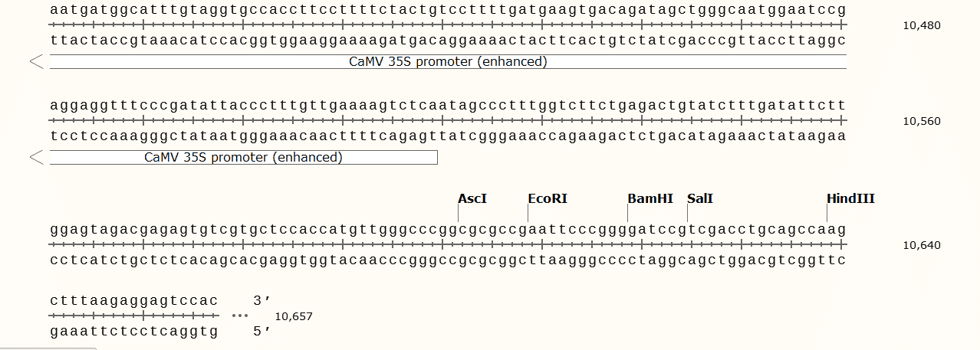Select the BamHI restriction enzyme label
The height and width of the screenshot is (350, 980).
650,199
